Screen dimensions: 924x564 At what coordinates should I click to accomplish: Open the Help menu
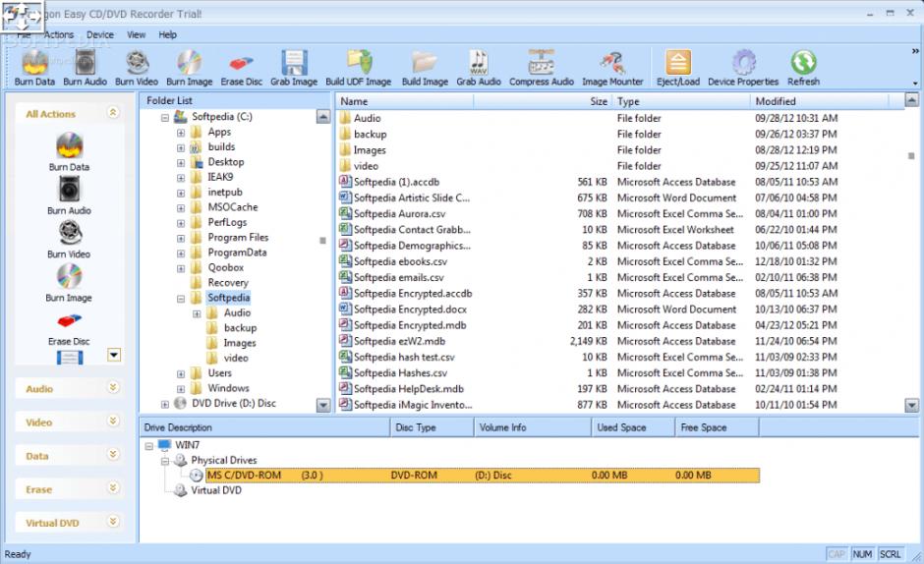point(167,34)
